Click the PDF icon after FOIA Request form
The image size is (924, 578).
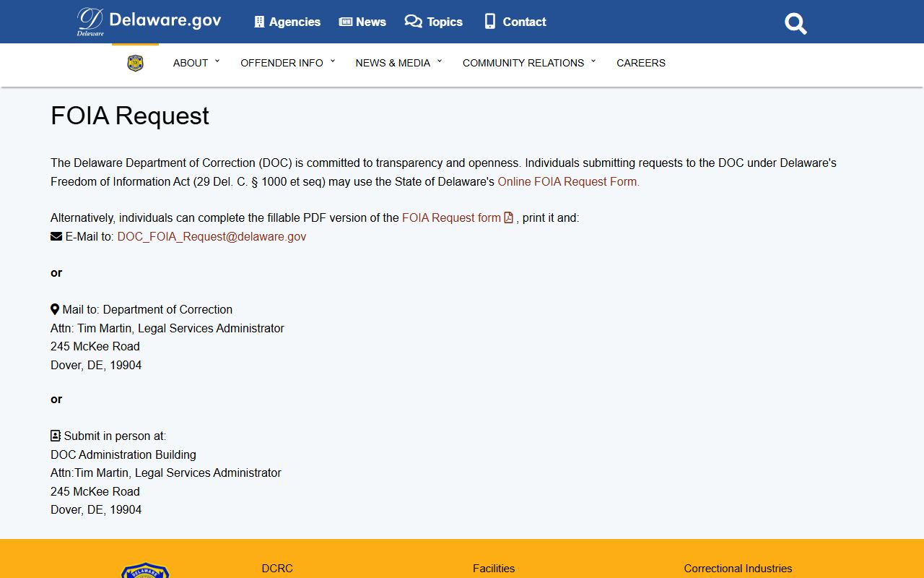pos(508,217)
